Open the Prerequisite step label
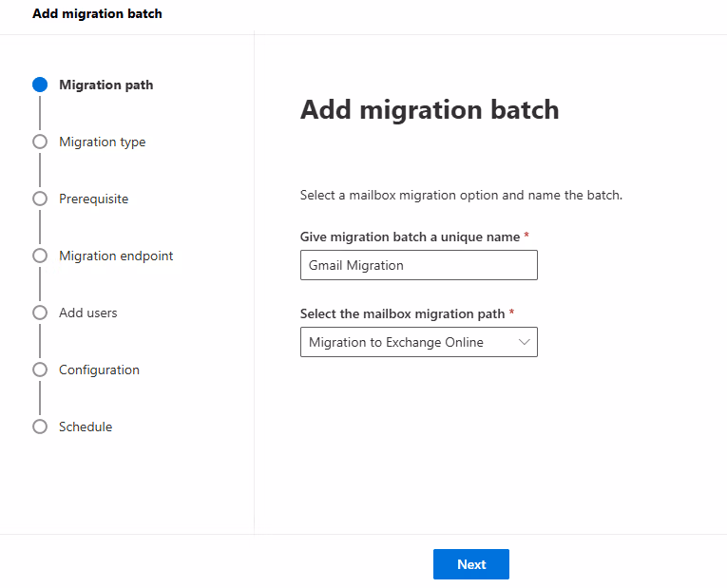The image size is (727, 588). [x=93, y=199]
